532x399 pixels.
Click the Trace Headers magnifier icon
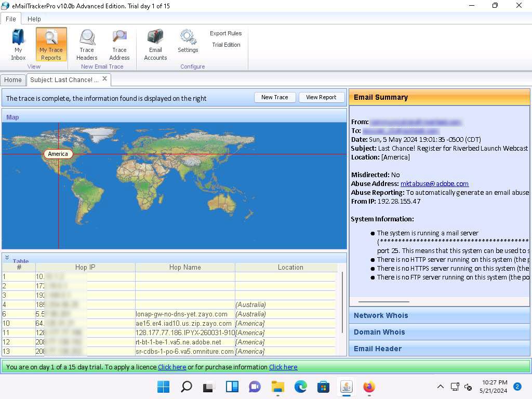[x=87, y=38]
